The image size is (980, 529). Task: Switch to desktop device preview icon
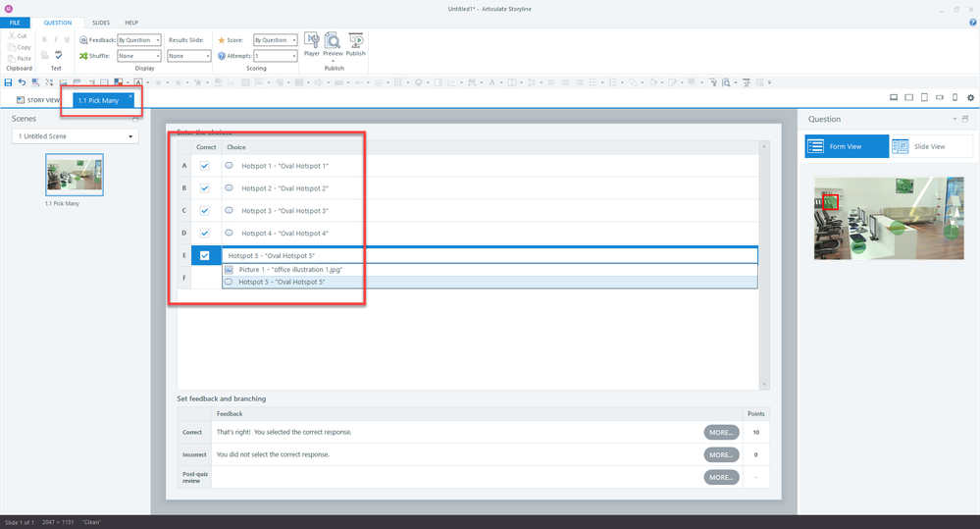[x=894, y=97]
